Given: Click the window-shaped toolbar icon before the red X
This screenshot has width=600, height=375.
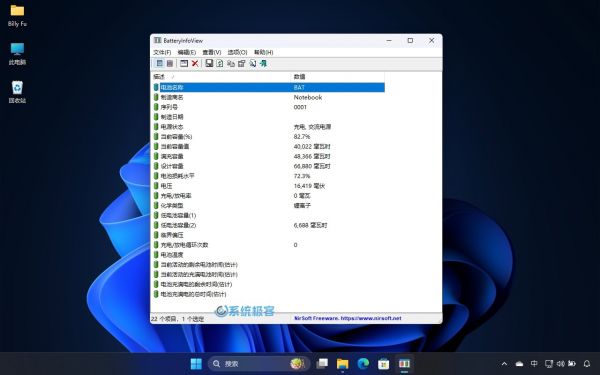Looking at the screenshot, I should point(184,64).
